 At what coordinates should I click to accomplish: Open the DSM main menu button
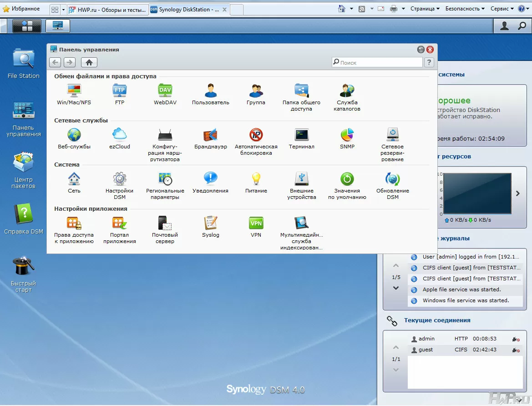click(x=27, y=26)
